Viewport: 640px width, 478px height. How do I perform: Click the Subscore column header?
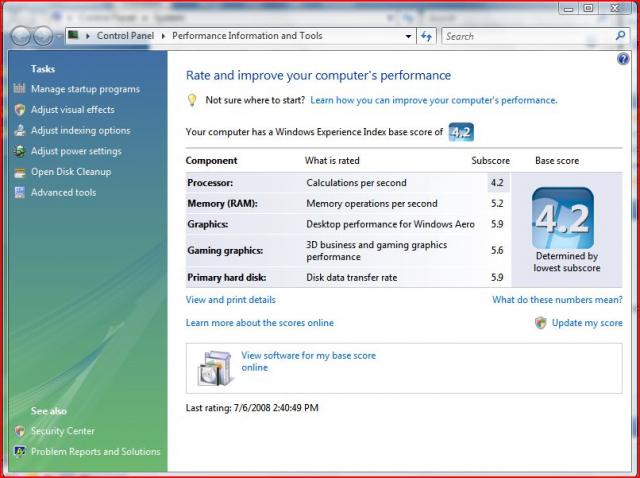pyautogui.click(x=490, y=160)
